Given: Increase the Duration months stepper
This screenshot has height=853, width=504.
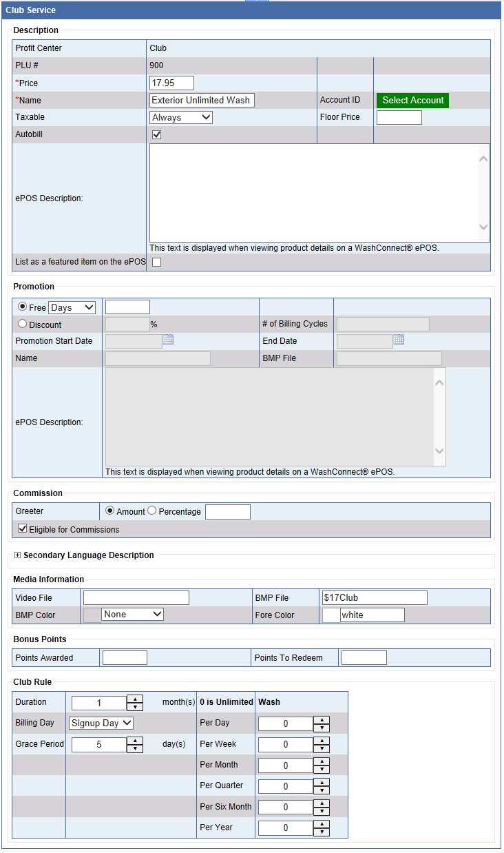Looking at the screenshot, I should pos(136,699).
